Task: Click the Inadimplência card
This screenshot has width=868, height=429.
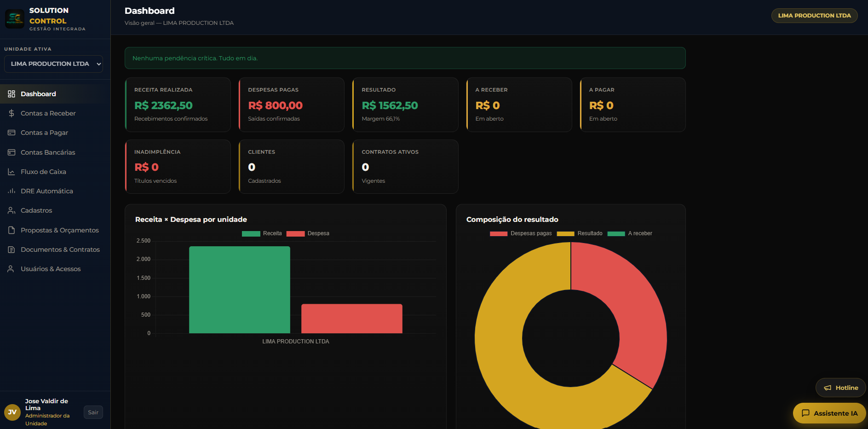Action: point(178,167)
